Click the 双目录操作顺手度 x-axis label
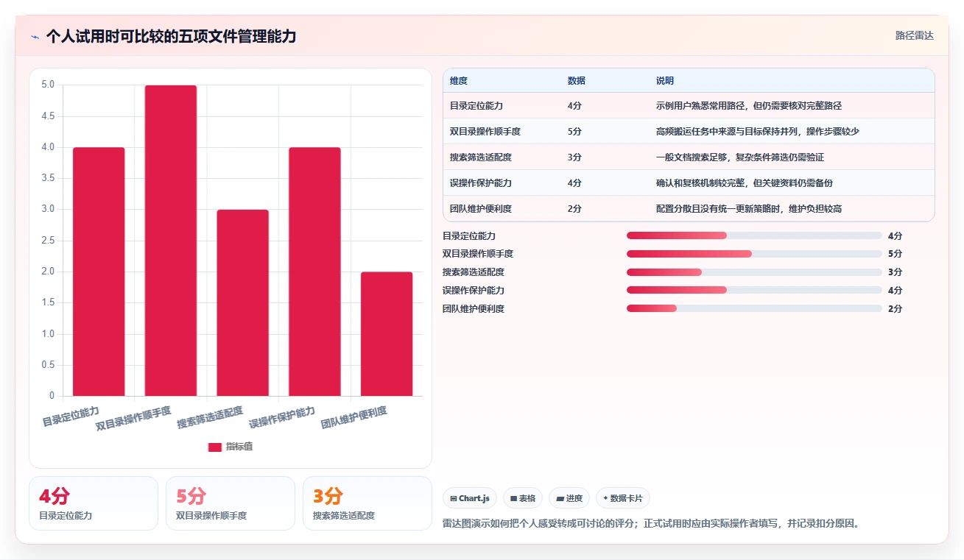The image size is (964, 560). (133, 418)
